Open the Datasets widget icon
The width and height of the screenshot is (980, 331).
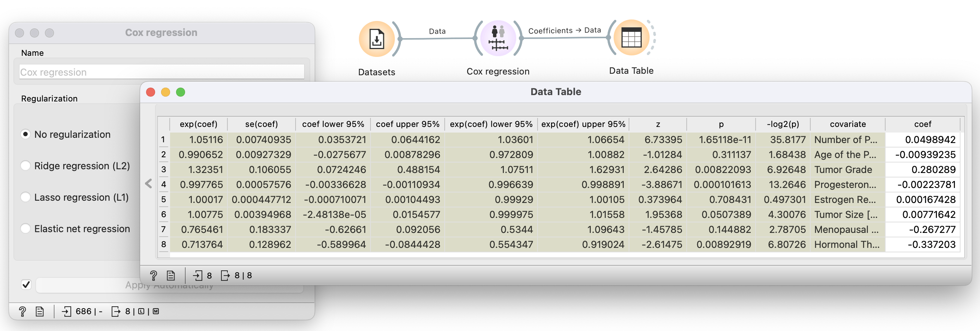pos(376,39)
